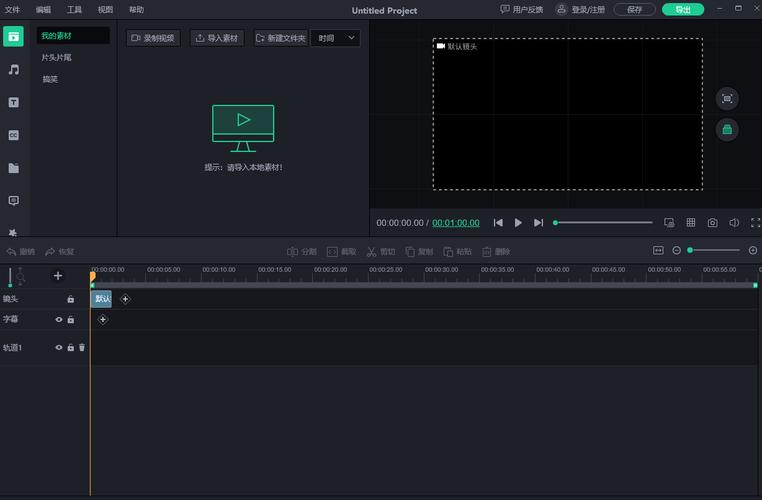Open the music library sidebar icon
The height and width of the screenshot is (500, 762).
(14, 70)
